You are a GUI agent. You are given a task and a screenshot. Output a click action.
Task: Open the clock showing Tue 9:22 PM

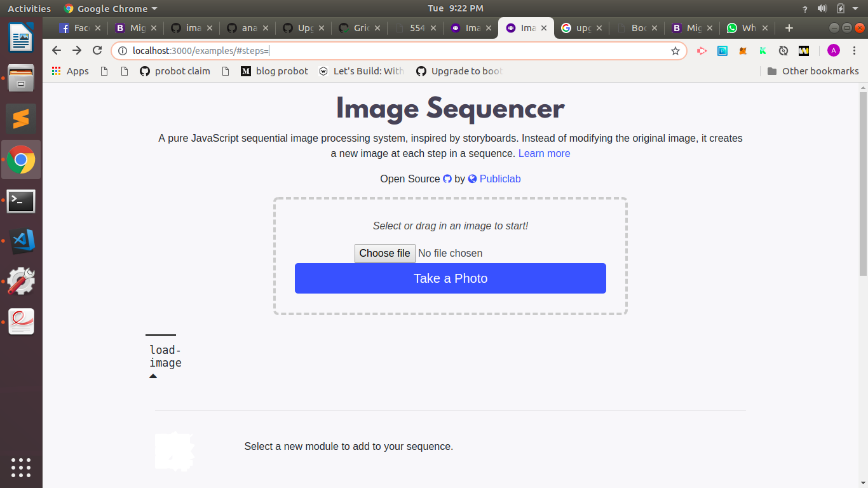point(456,8)
